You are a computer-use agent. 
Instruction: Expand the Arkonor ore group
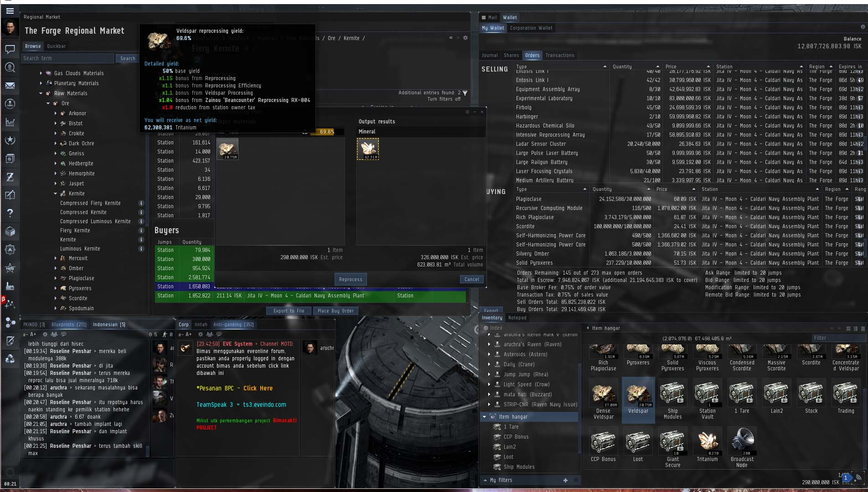click(x=56, y=113)
